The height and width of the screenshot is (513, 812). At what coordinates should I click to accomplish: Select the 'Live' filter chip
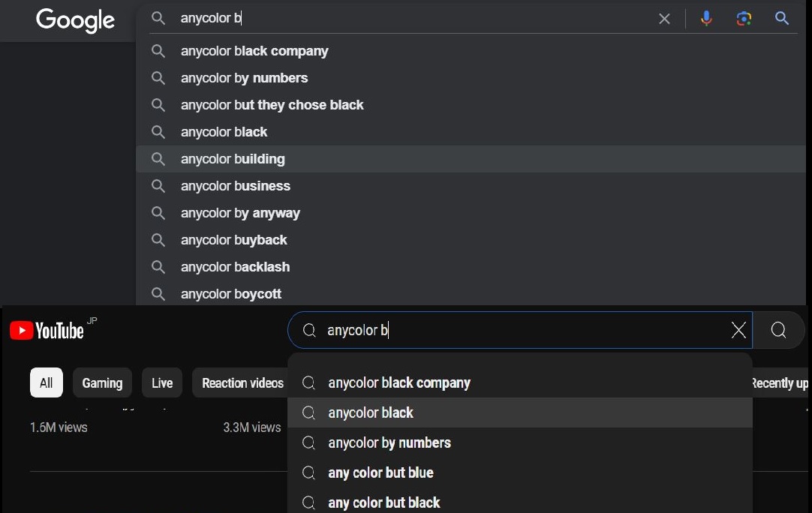pos(162,383)
